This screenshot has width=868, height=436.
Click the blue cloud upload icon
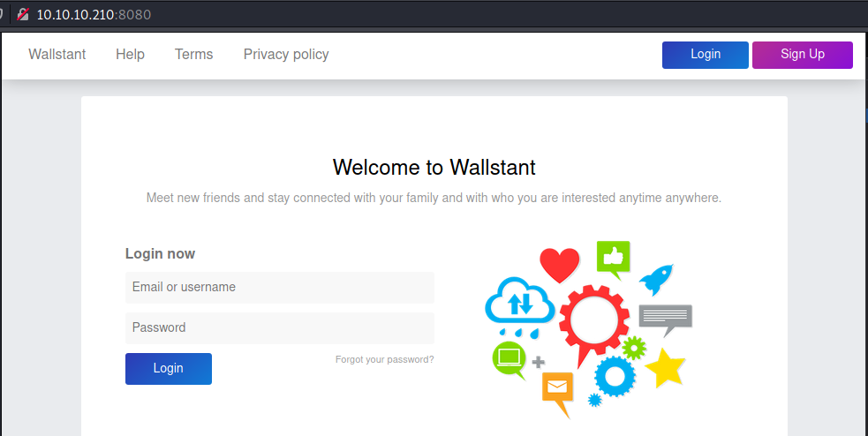pyautogui.click(x=519, y=303)
